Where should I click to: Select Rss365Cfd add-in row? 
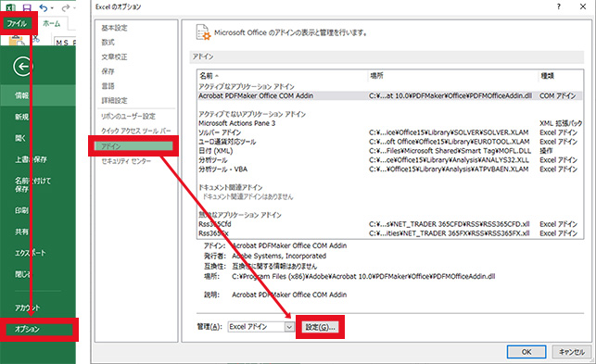point(390,224)
